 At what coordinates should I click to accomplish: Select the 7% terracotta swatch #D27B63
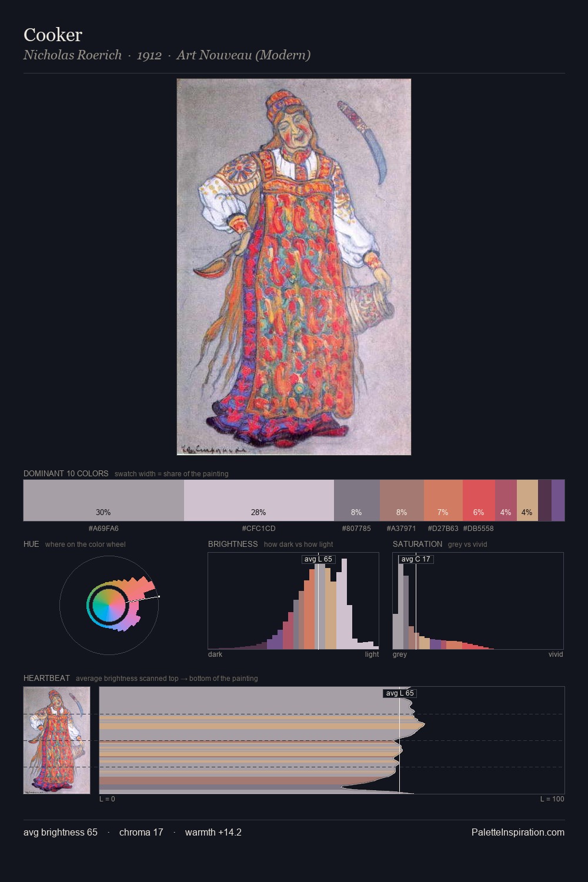443,500
